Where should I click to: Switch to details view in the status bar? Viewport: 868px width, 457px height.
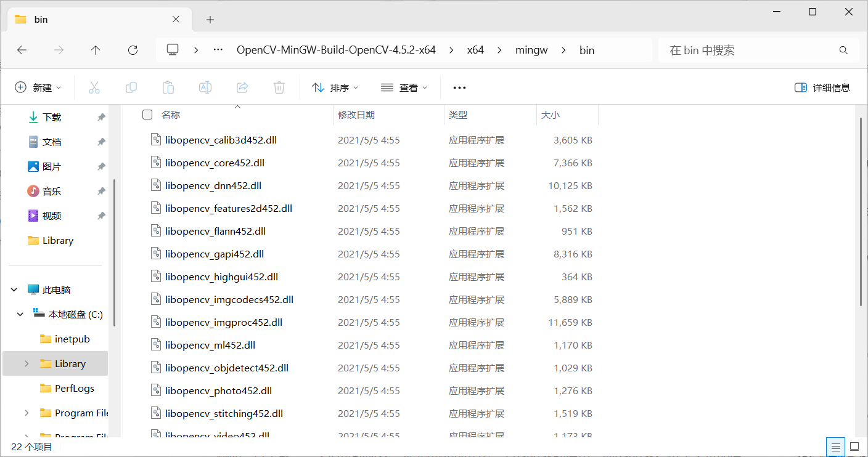(835, 447)
